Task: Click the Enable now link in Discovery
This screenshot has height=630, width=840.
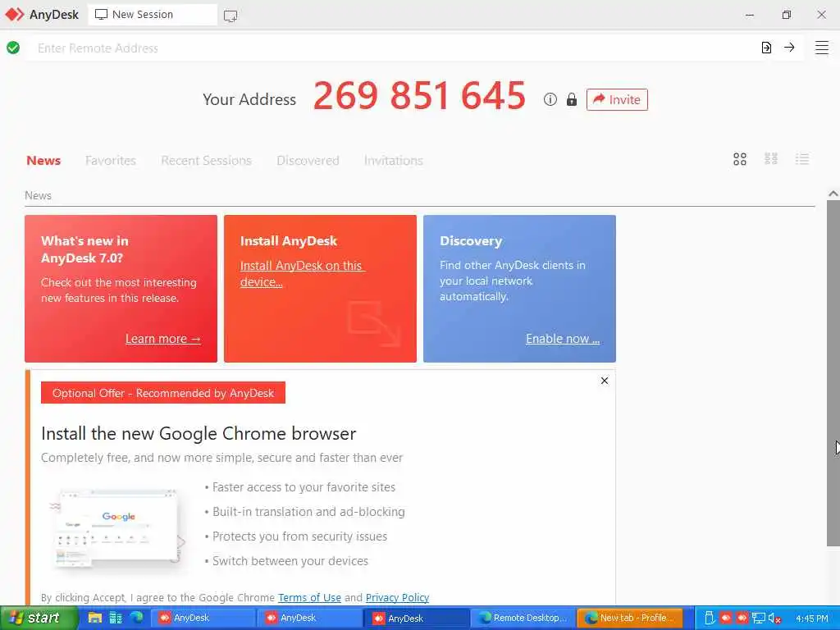Action: tap(563, 339)
